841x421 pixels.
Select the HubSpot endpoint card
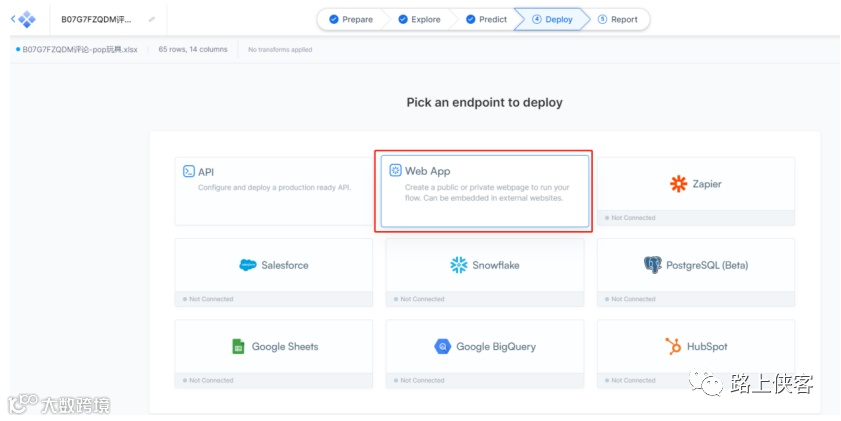696,354
